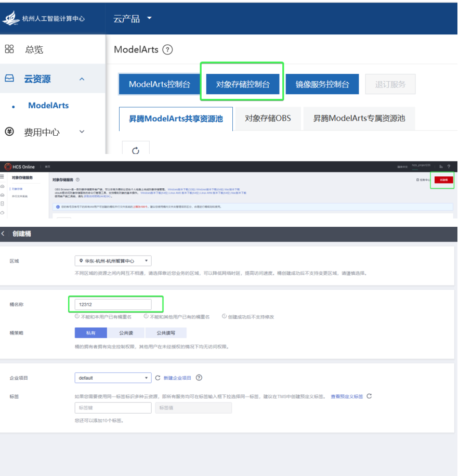Expand the 费用中心 section chevron
Image resolution: width=459 pixels, height=476 pixels.
[82, 132]
